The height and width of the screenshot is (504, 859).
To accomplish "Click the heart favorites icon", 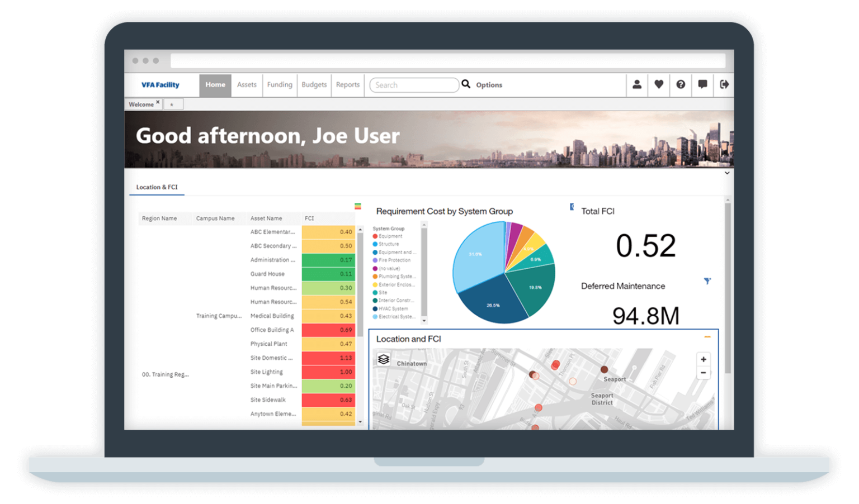I will click(659, 85).
